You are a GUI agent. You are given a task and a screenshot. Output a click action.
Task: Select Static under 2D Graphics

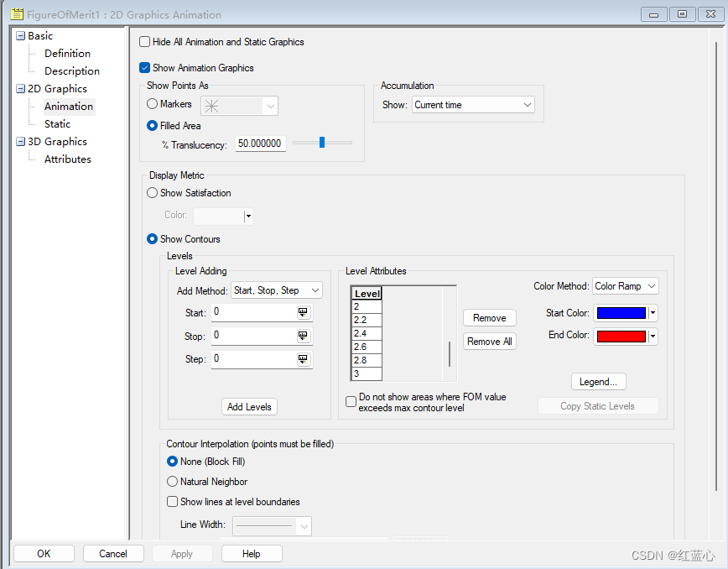click(57, 124)
